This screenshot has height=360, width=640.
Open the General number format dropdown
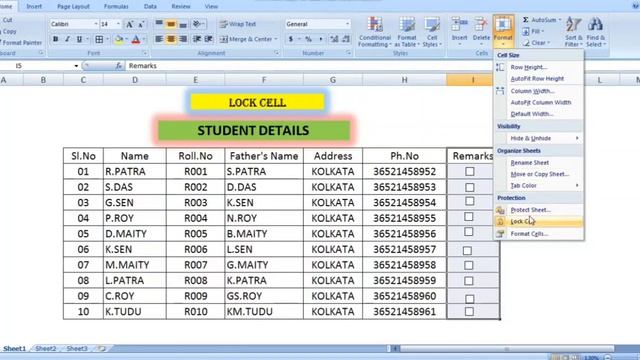coord(348,24)
